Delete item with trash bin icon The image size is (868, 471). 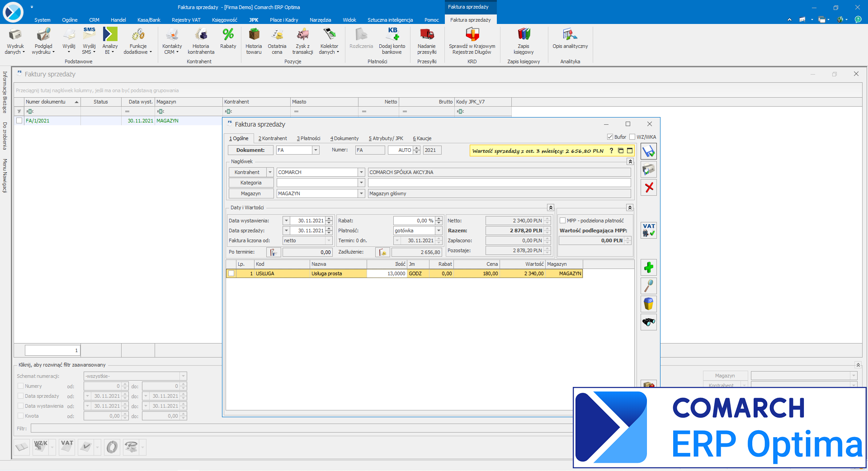coord(649,304)
